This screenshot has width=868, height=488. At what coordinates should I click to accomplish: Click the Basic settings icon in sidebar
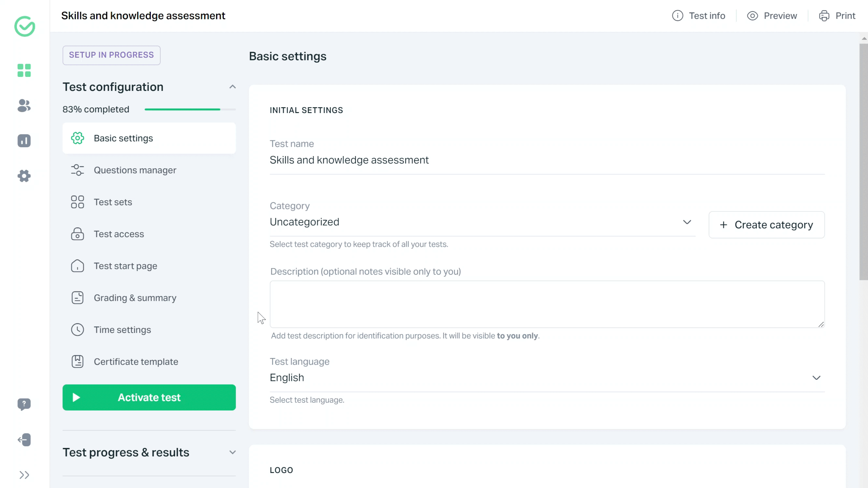click(x=78, y=138)
